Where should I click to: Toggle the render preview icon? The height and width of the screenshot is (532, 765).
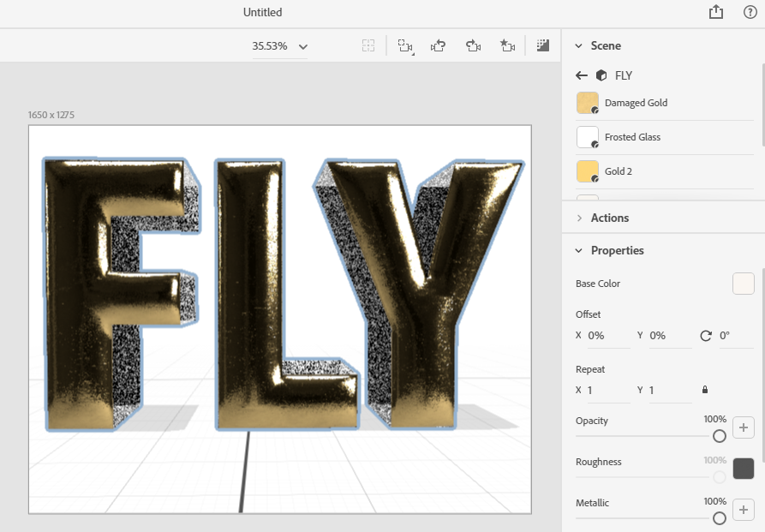(x=542, y=45)
